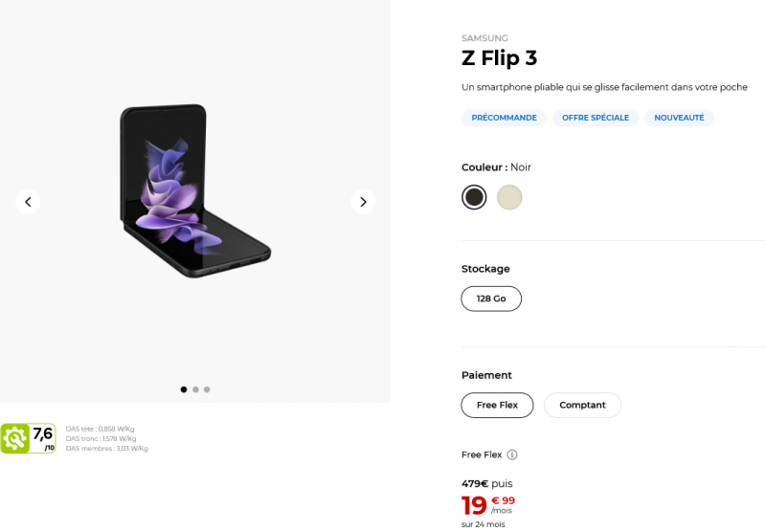This screenshot has width=766, height=532.
Task: Select the first carousel dot
Action: [x=184, y=389]
